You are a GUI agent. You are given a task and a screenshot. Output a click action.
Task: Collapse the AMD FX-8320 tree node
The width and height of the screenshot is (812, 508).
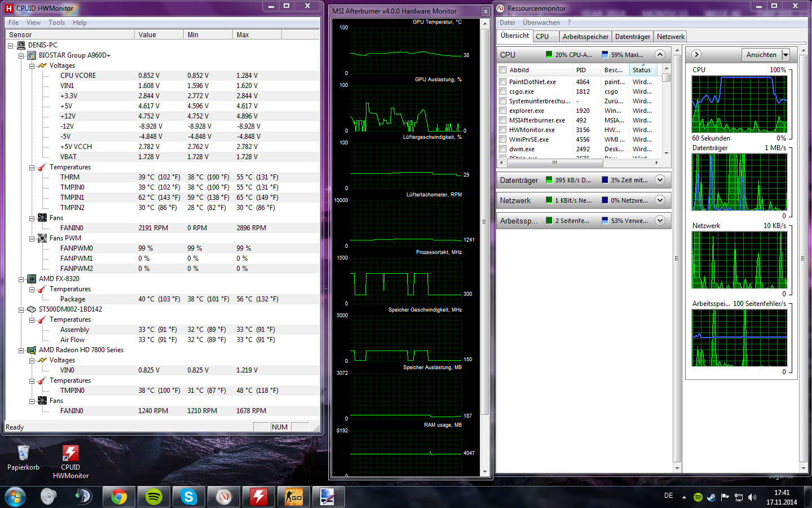click(21, 279)
